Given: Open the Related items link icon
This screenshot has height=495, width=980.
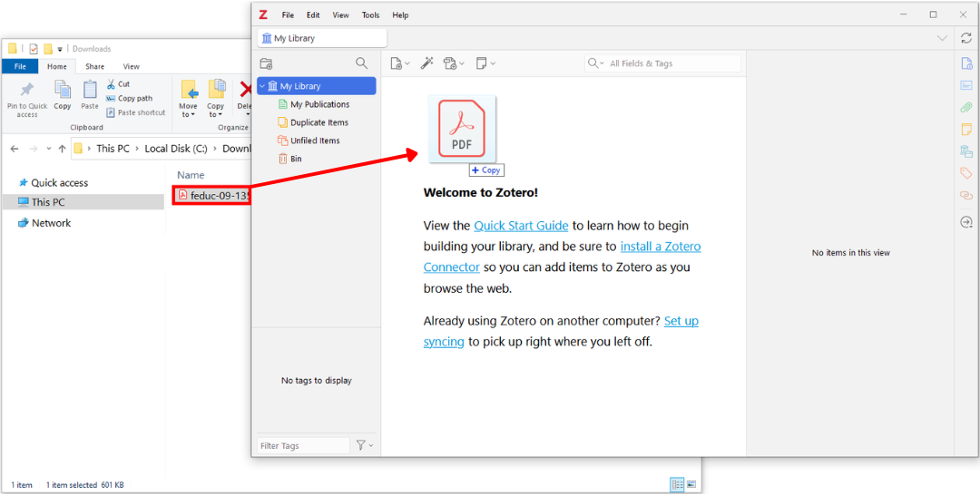Looking at the screenshot, I should click(966, 195).
